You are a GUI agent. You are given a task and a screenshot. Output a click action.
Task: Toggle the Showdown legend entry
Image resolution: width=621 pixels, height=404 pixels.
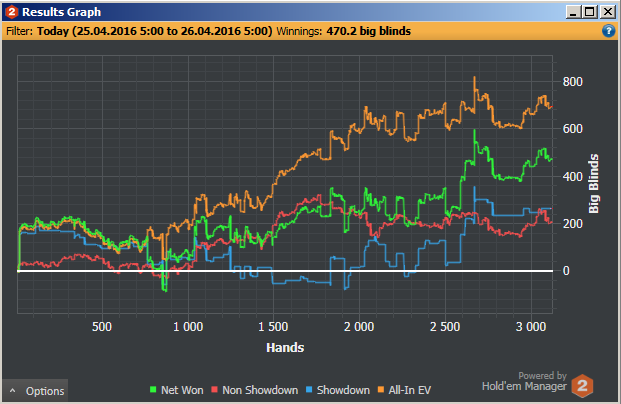tap(338, 390)
